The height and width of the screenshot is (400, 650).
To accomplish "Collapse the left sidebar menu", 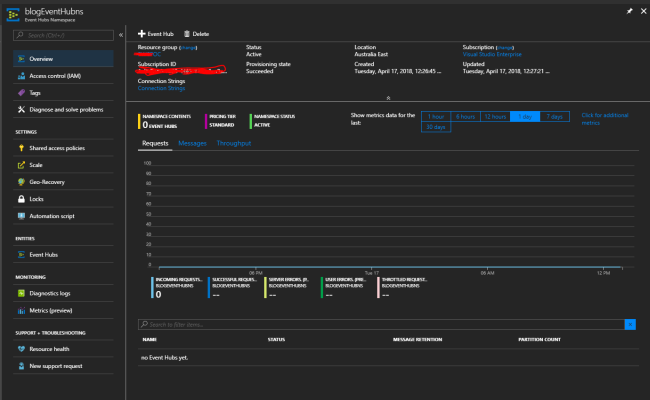I will click(x=122, y=35).
